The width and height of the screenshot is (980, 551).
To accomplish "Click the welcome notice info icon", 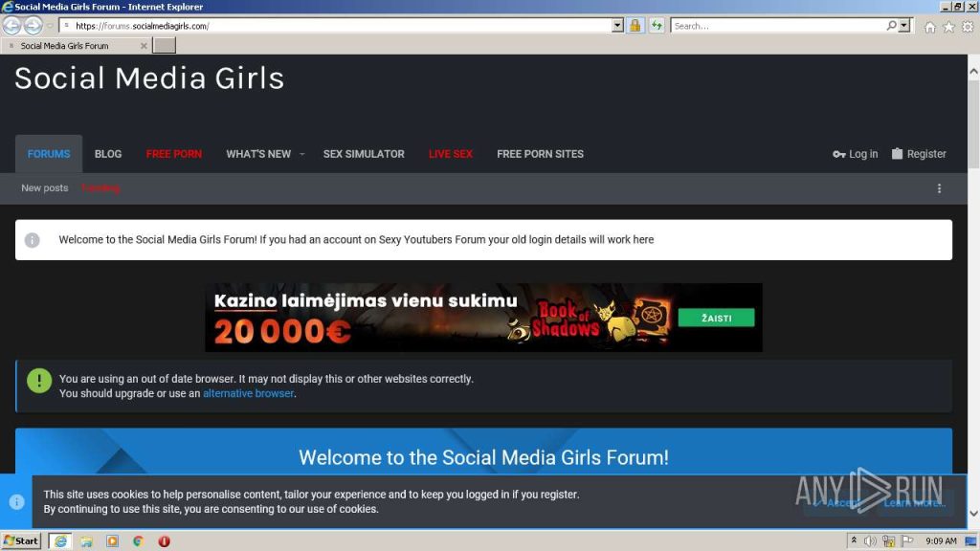I will 32,240.
